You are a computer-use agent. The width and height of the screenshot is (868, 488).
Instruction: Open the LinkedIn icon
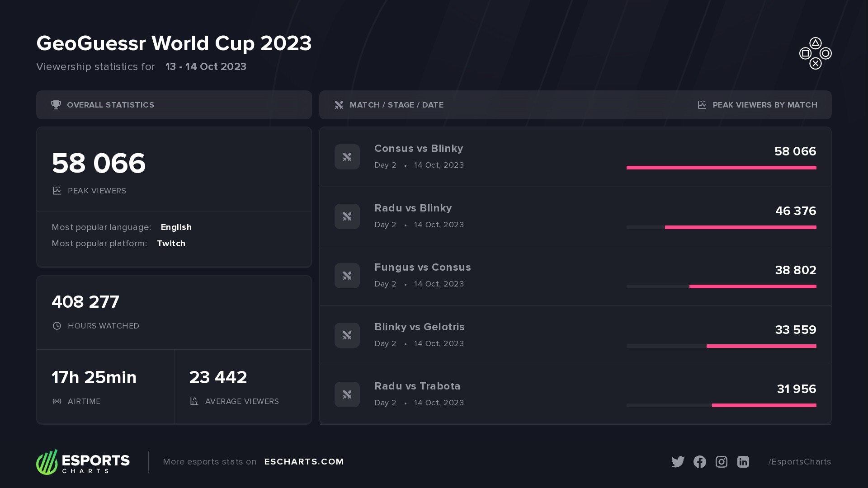pos(743,462)
